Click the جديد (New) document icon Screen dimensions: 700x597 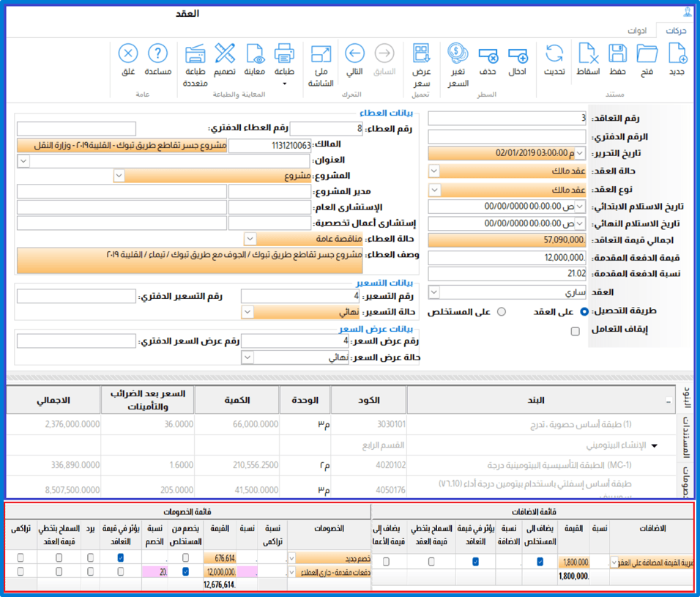(x=677, y=53)
